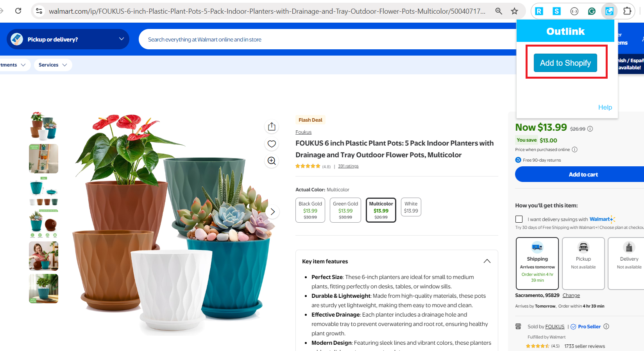This screenshot has width=644, height=351.
Task: Choose the Pickup fulfillment option
Action: coord(583,263)
